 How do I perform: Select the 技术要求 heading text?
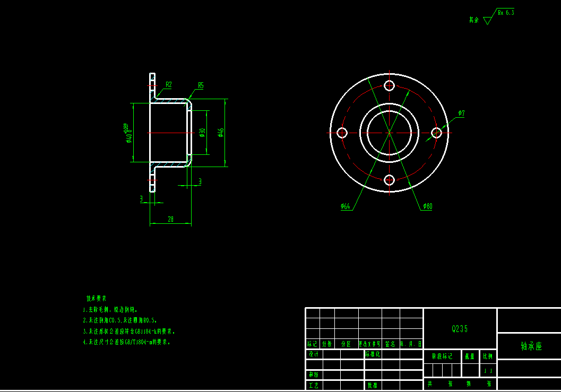pyautogui.click(x=96, y=298)
